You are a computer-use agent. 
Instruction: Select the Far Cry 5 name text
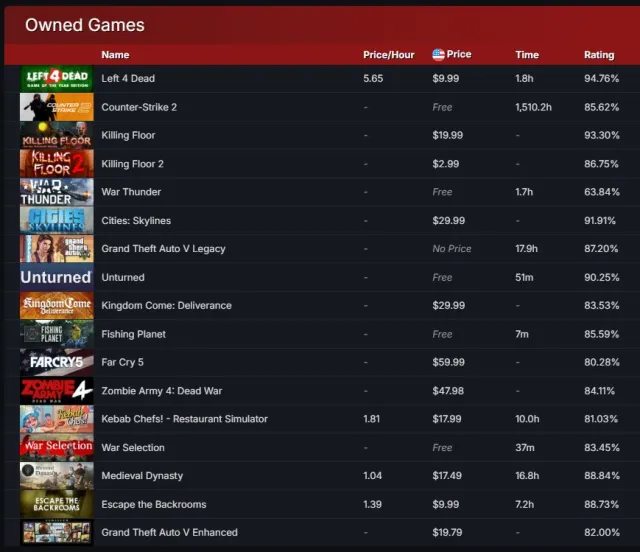122,362
